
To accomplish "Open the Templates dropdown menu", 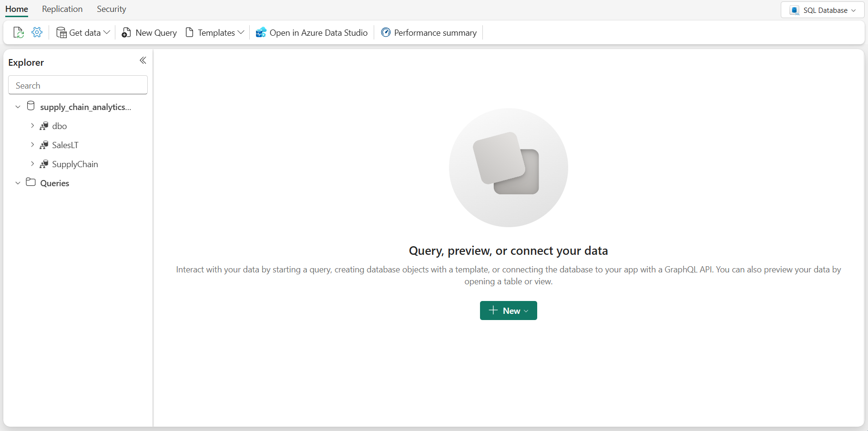I will [x=215, y=32].
